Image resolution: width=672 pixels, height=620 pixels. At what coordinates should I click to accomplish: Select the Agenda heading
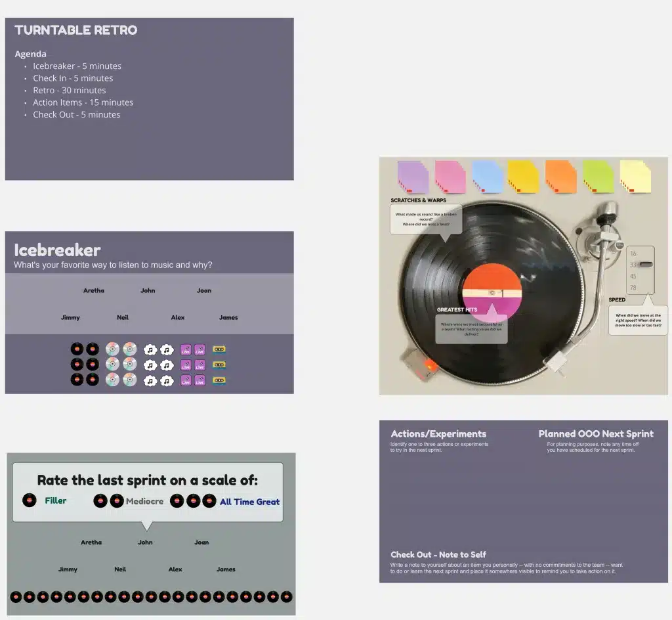[x=30, y=54]
